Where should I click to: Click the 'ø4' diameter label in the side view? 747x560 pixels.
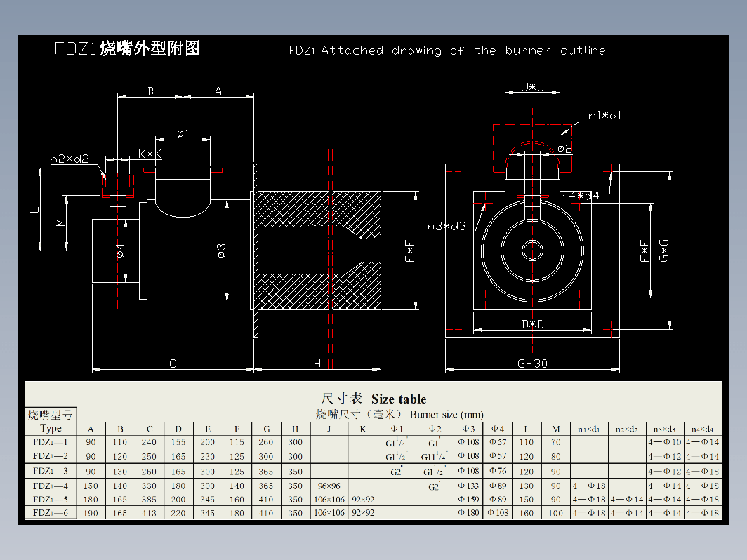119,251
